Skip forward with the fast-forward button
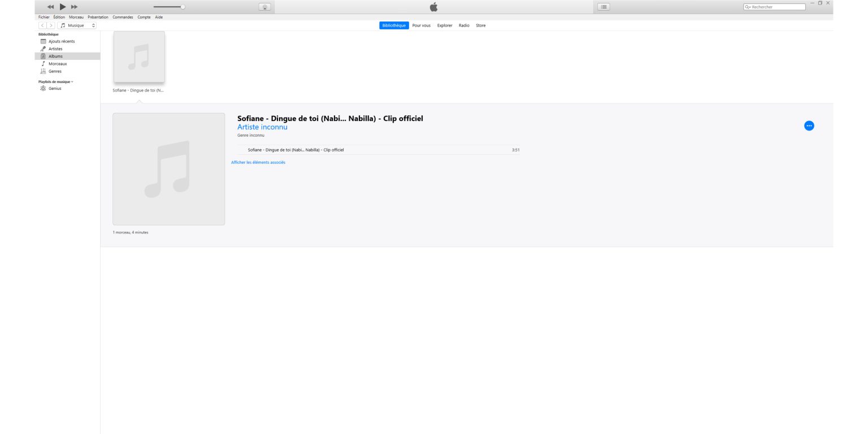Screen dimensions: 868x434 (74, 7)
